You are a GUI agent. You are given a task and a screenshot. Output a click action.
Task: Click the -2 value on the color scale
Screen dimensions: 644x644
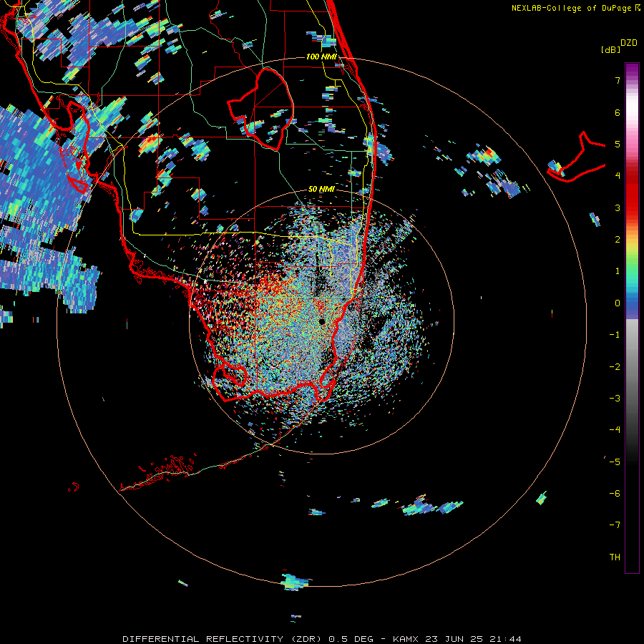click(x=615, y=367)
